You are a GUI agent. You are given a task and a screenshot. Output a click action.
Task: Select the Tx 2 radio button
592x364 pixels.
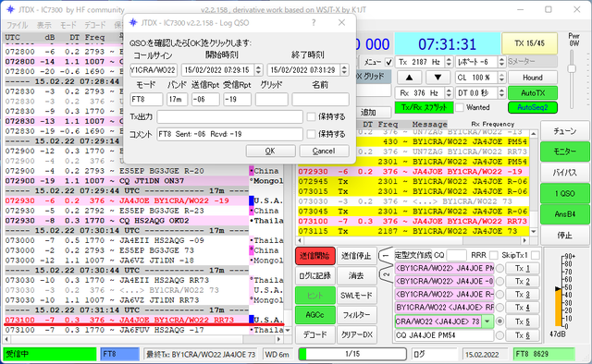click(x=499, y=282)
